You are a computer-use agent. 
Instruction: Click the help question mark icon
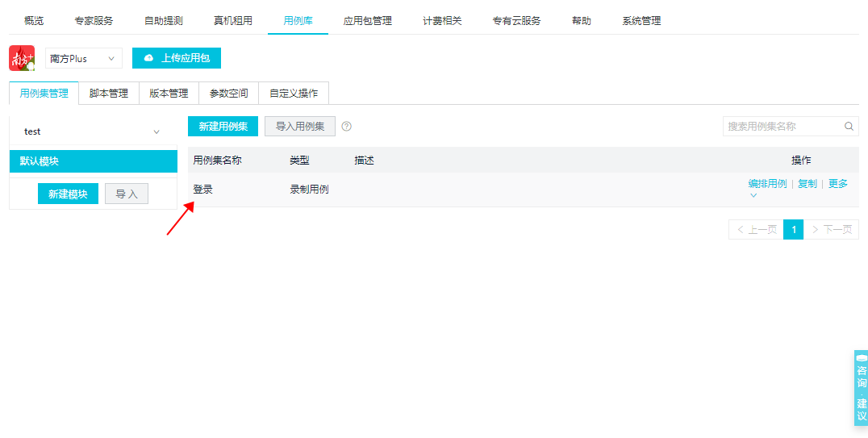347,127
